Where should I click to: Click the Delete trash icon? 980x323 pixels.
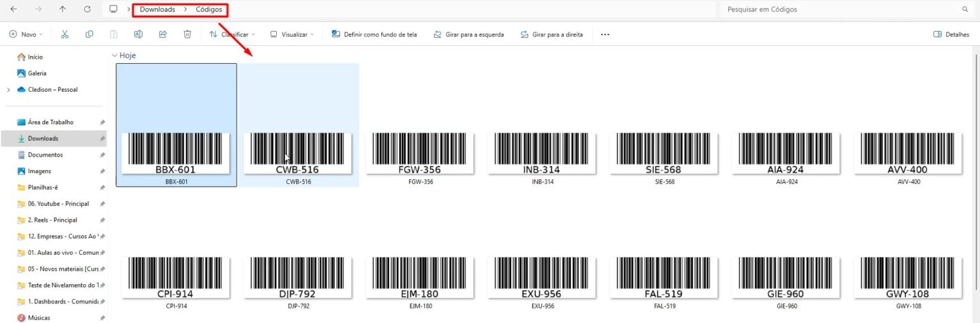click(x=187, y=34)
